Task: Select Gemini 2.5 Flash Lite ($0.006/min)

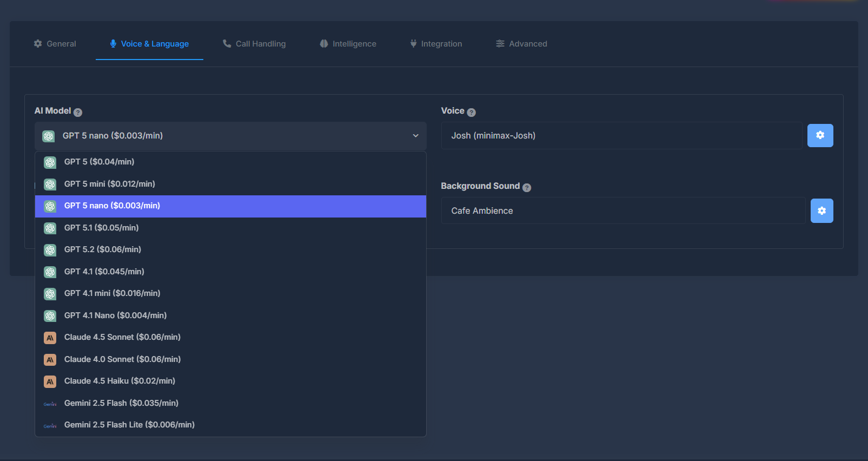Action: pyautogui.click(x=230, y=425)
